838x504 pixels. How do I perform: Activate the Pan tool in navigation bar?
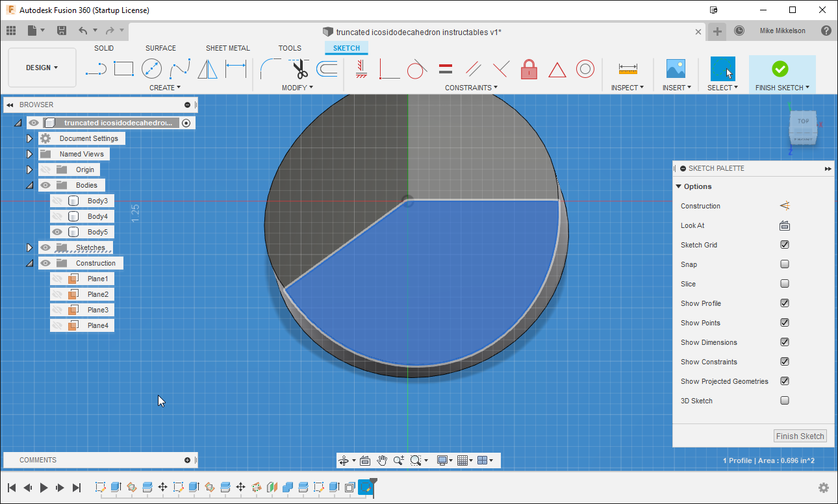click(x=383, y=460)
